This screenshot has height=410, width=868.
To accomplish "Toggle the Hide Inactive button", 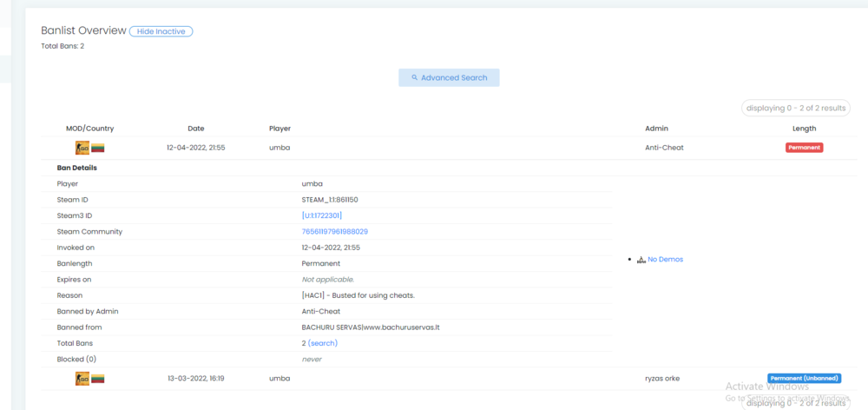I will tap(161, 31).
